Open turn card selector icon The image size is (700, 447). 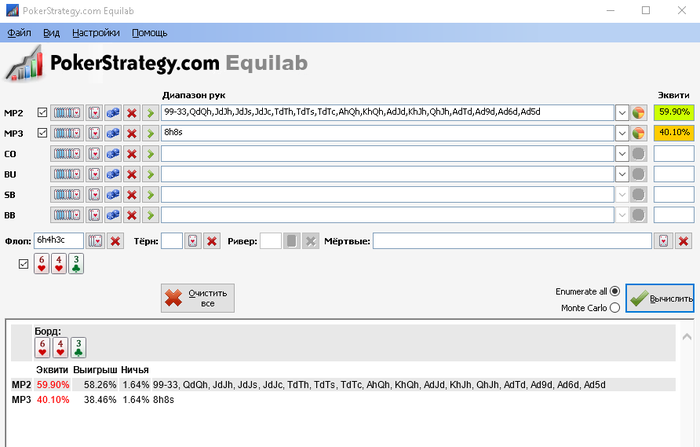click(x=193, y=241)
